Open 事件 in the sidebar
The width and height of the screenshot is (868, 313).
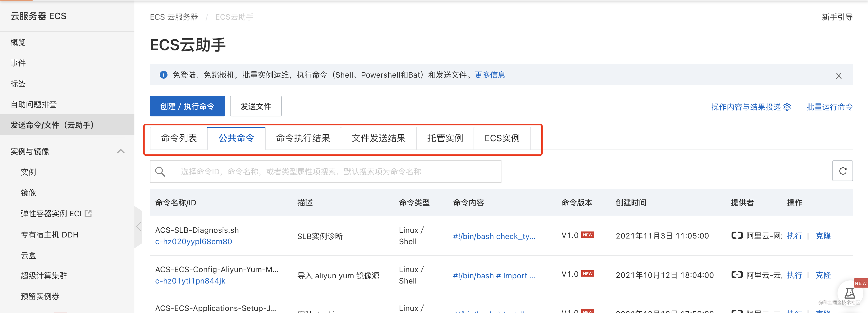click(18, 63)
